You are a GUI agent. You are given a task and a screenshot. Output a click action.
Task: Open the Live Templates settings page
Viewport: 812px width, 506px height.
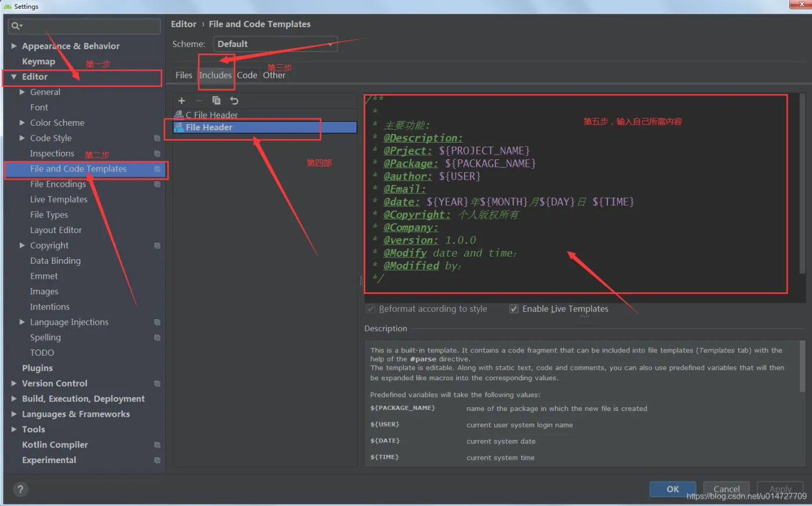59,199
